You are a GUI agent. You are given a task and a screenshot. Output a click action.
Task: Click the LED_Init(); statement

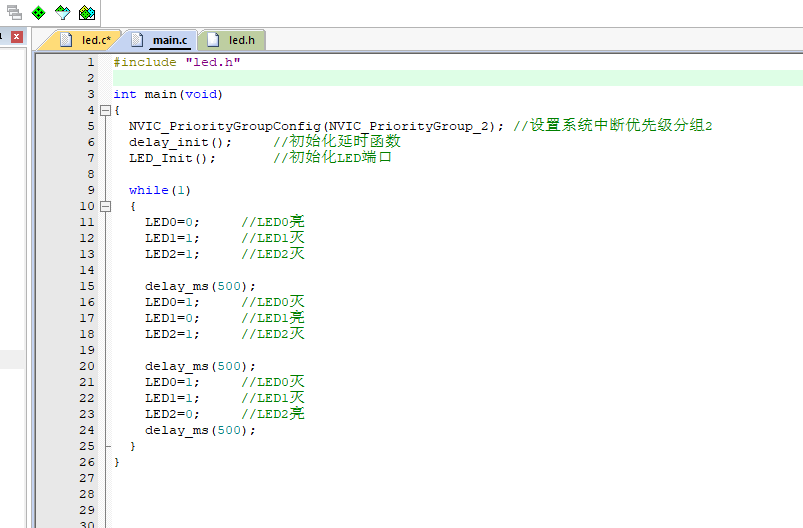172,158
